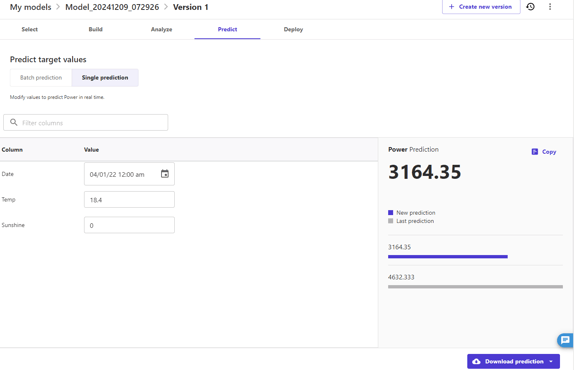Click the calendar icon in Date field
This screenshot has height=370, width=574.
click(x=165, y=174)
